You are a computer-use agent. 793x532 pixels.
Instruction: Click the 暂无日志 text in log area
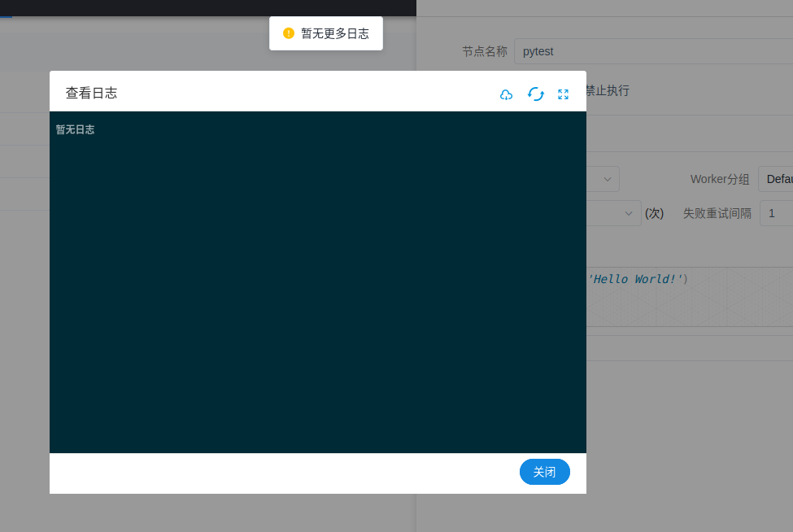pos(75,129)
